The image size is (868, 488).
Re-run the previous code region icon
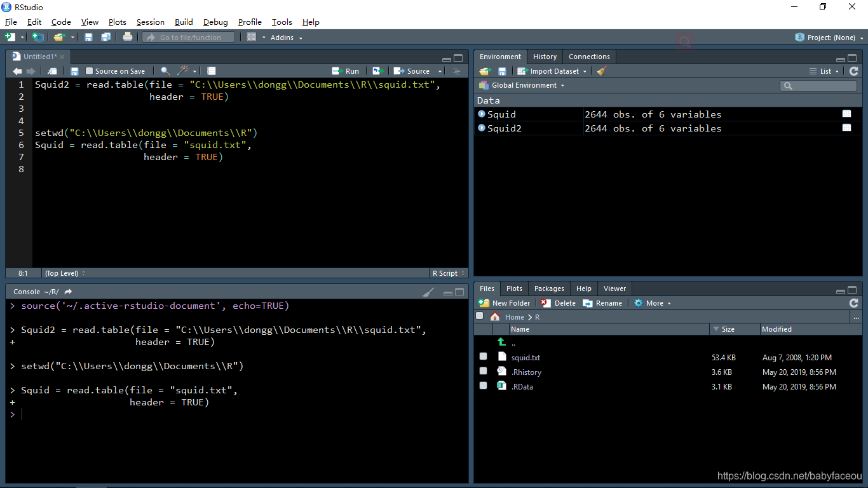pos(378,71)
